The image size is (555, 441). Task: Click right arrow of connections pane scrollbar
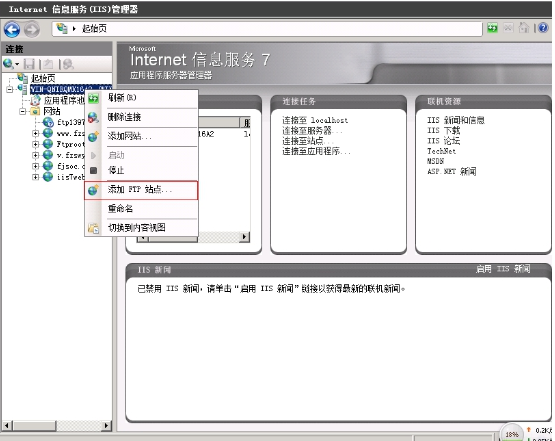106,425
